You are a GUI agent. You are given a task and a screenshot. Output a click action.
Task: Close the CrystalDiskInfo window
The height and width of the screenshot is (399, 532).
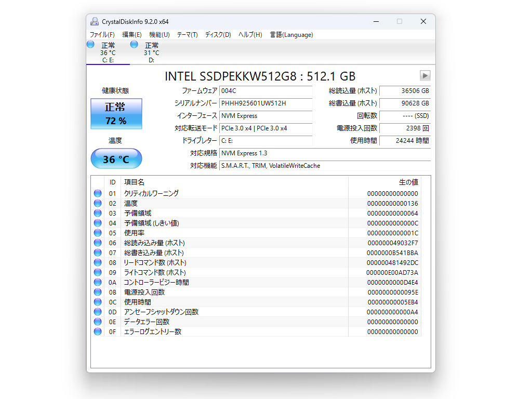click(423, 21)
